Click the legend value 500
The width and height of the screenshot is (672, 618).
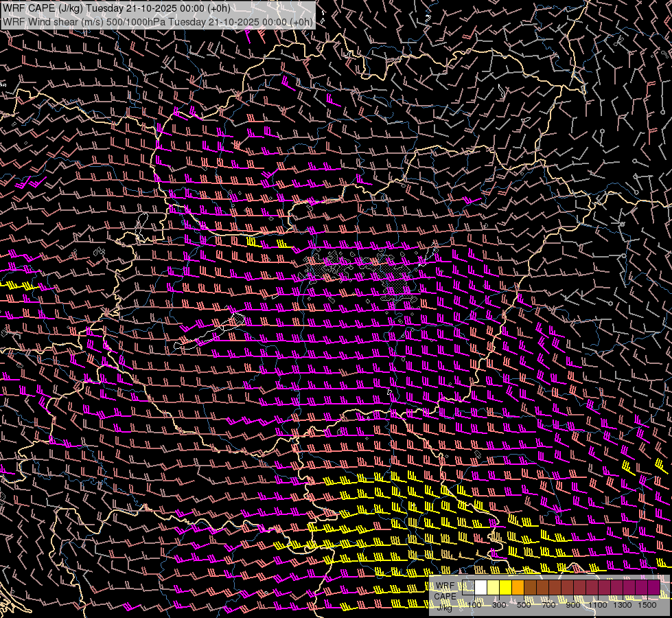(524, 605)
